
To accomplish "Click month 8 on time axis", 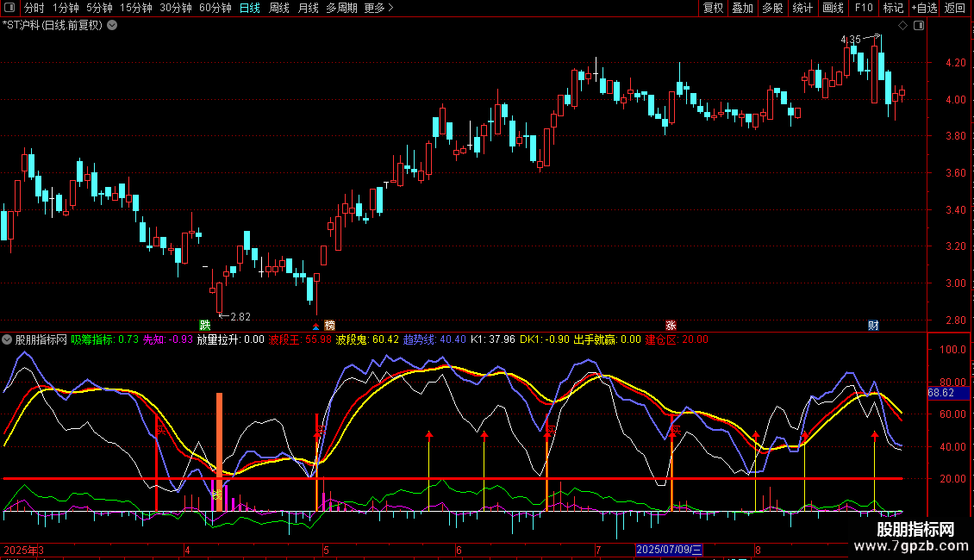I will (x=758, y=550).
